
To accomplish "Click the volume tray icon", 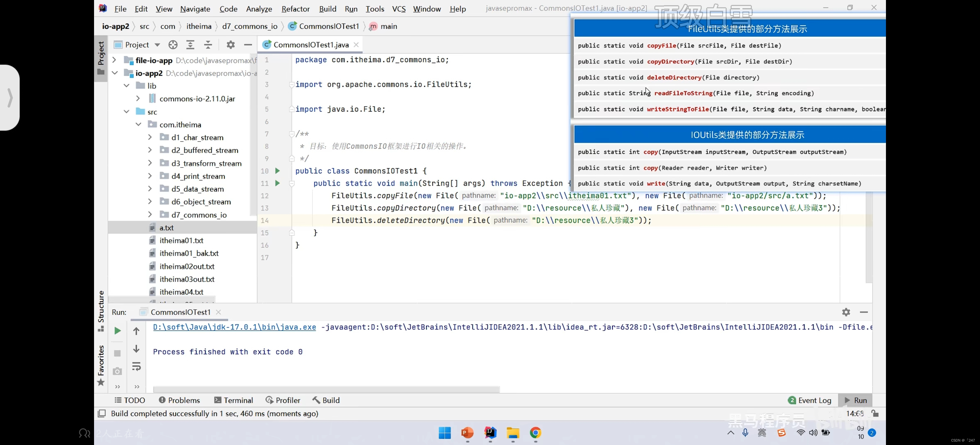I will coord(813,433).
